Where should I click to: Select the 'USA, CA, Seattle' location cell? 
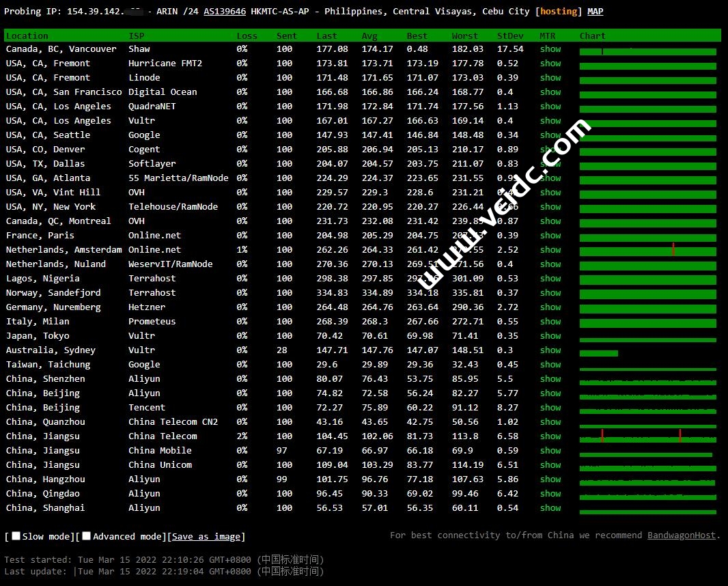(x=48, y=135)
